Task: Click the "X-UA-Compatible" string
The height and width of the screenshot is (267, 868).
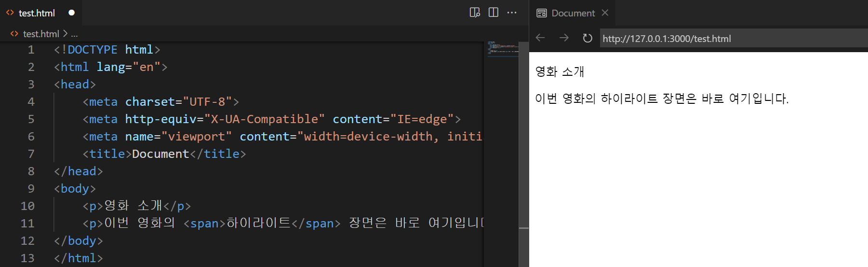Action: click(x=265, y=119)
